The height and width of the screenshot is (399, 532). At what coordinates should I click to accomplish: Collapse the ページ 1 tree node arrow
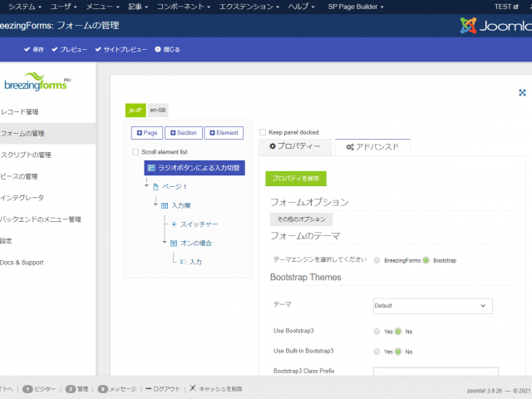pyautogui.click(x=146, y=185)
